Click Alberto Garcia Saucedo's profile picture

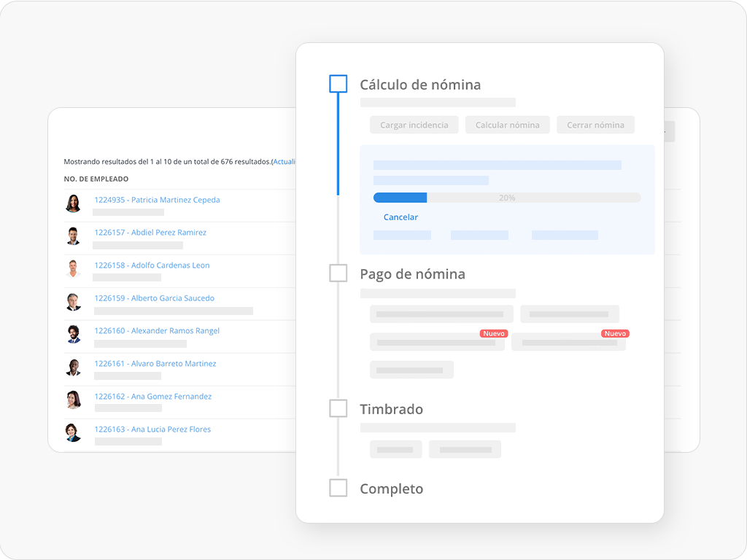[73, 302]
